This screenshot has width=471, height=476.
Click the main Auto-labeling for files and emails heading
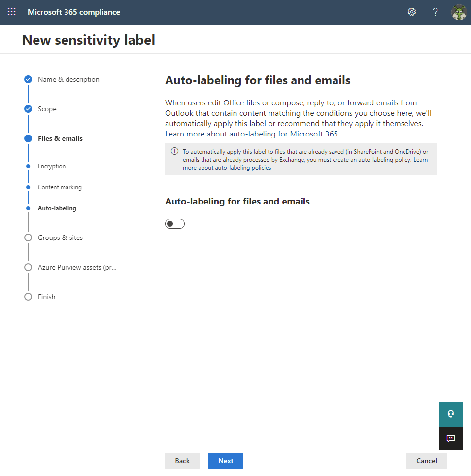tap(258, 80)
